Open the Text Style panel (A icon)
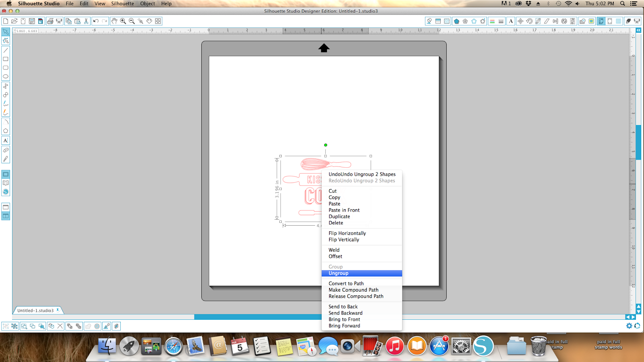The image size is (644, 362). click(x=511, y=21)
